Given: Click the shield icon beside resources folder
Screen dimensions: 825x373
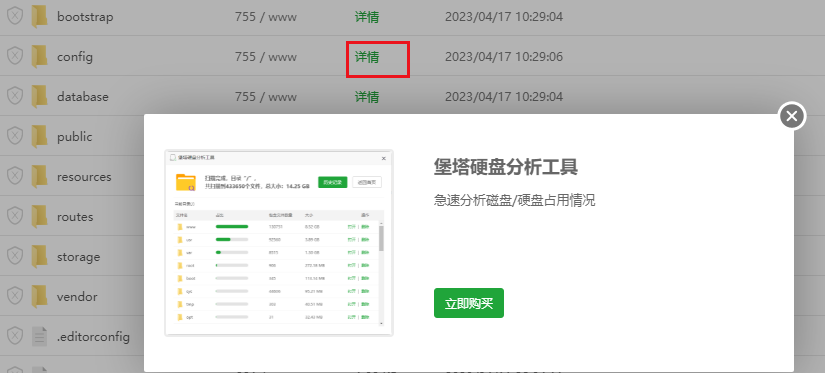Looking at the screenshot, I should [15, 176].
